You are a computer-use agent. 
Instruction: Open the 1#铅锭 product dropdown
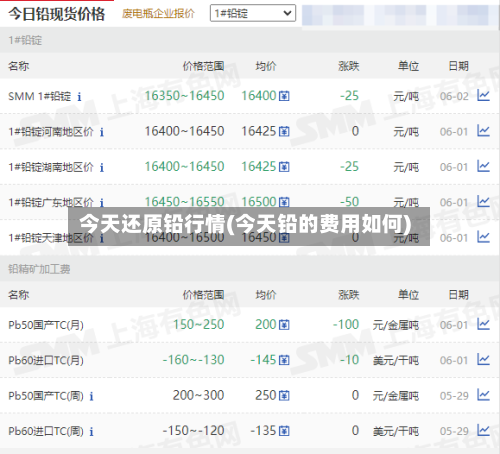253,13
